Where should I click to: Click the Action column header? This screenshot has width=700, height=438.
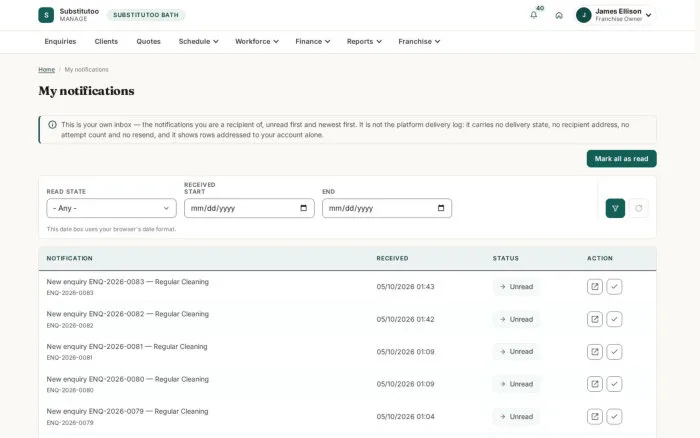pos(600,258)
